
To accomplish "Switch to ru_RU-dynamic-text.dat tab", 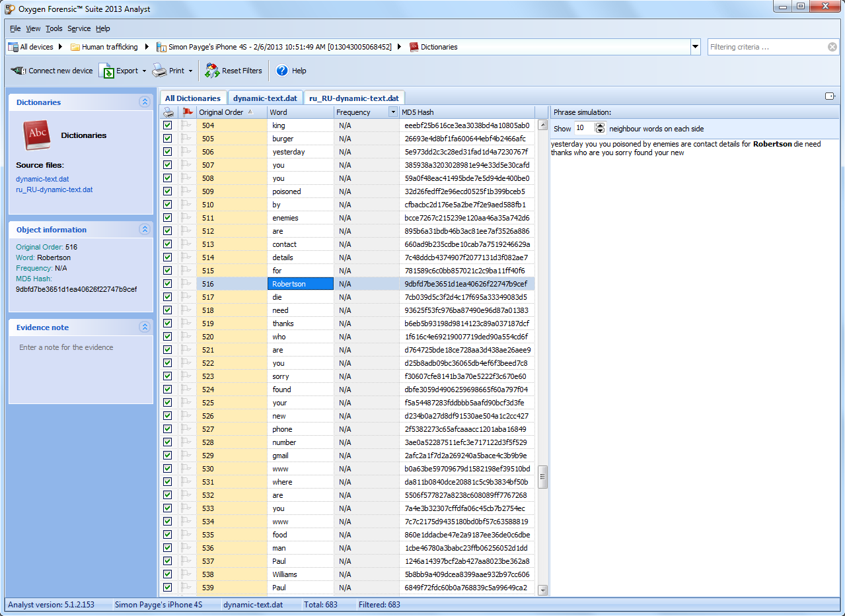I will [353, 98].
